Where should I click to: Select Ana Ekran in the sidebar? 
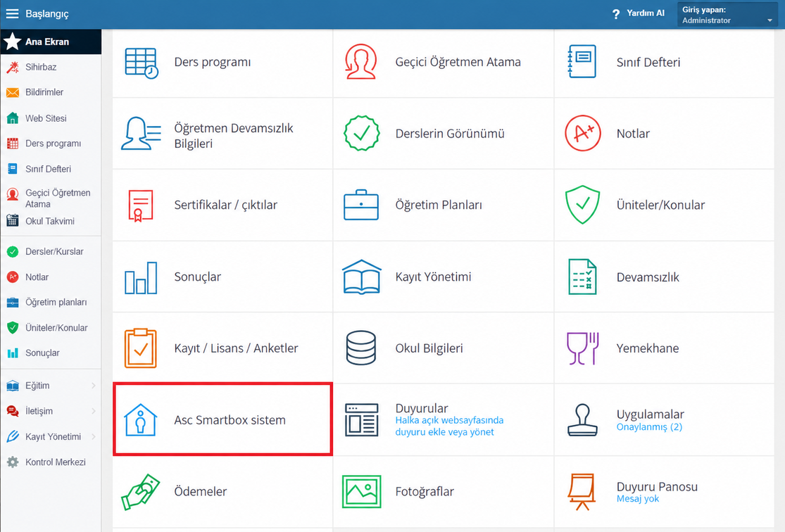51,42
